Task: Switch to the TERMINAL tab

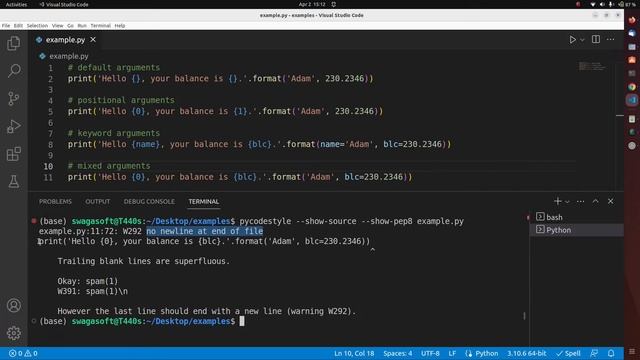Action: (x=204, y=202)
